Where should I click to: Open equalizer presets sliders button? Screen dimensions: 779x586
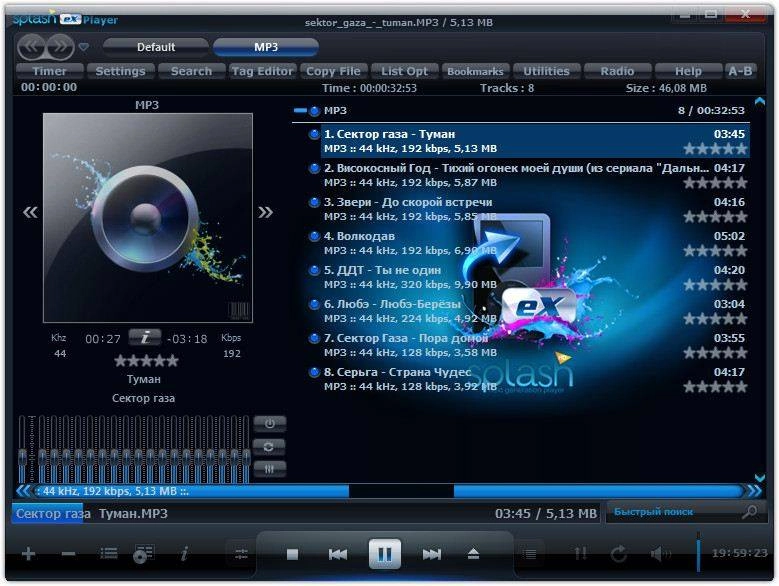pyautogui.click(x=269, y=469)
